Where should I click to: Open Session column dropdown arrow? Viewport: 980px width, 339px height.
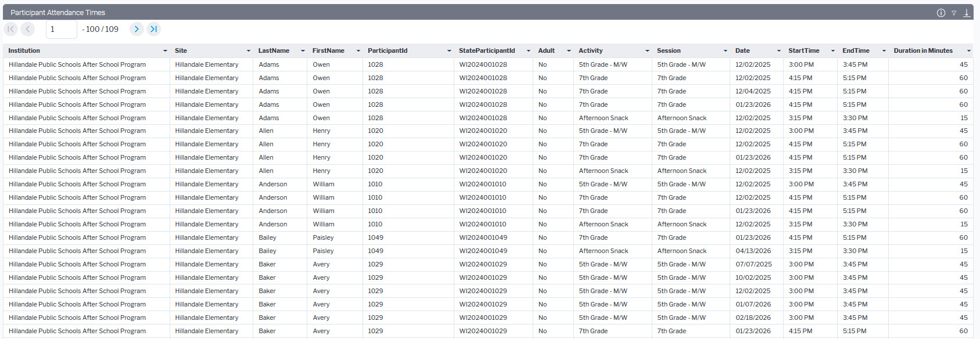pyautogui.click(x=726, y=51)
